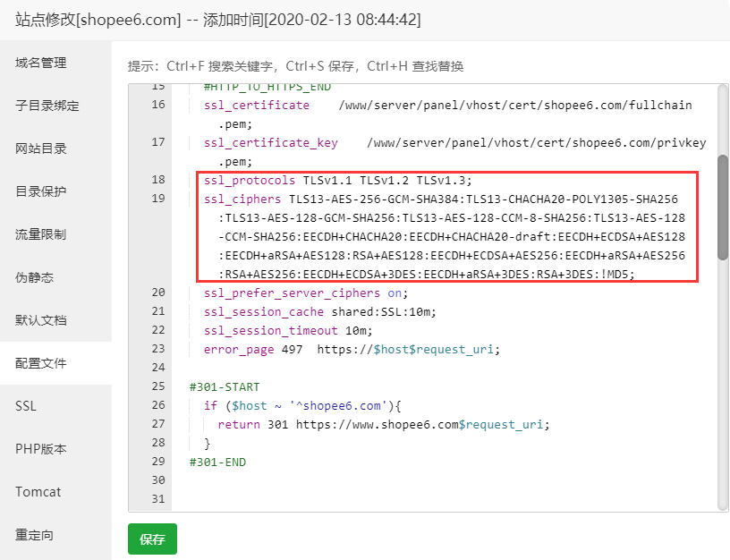The width and height of the screenshot is (730, 560).
Task: Click shared:SSL:10m value text
Action: point(381,312)
